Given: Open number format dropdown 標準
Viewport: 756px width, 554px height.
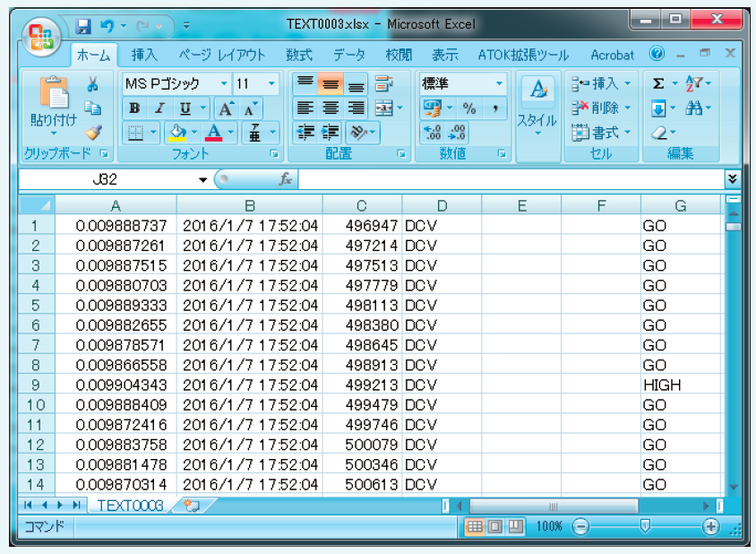Looking at the screenshot, I should click(499, 83).
